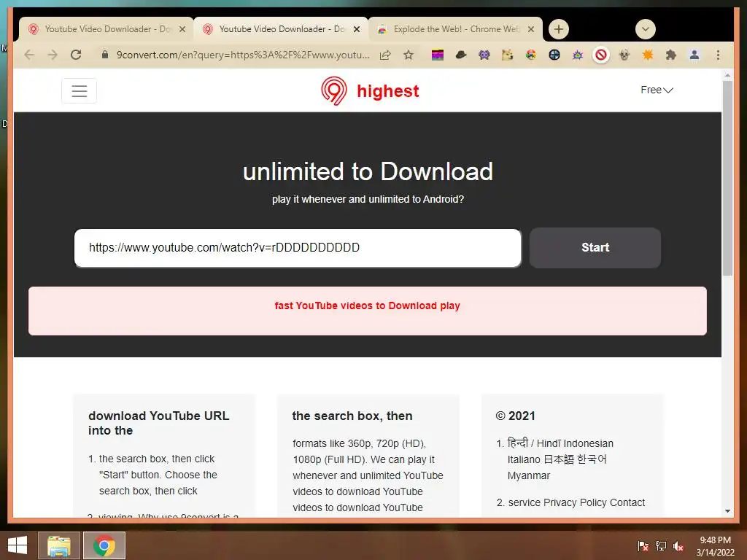
Task: Click 'play it whenever and unlimited to Android?' text
Action: coord(368,199)
